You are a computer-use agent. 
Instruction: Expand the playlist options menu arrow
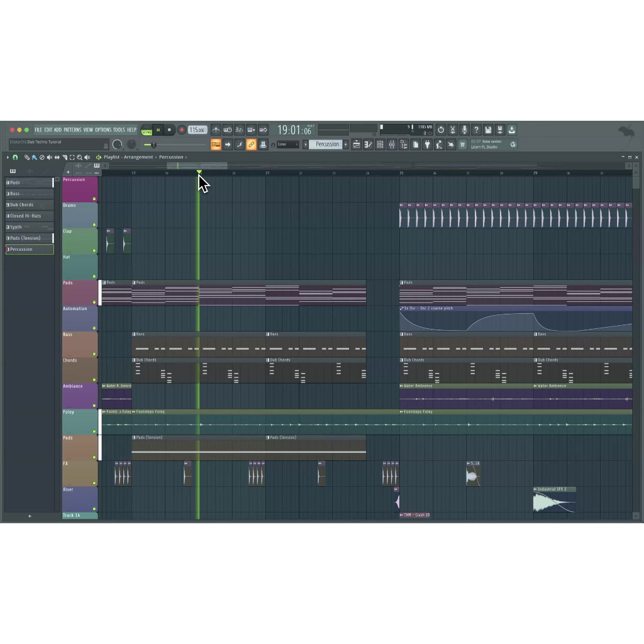point(7,157)
